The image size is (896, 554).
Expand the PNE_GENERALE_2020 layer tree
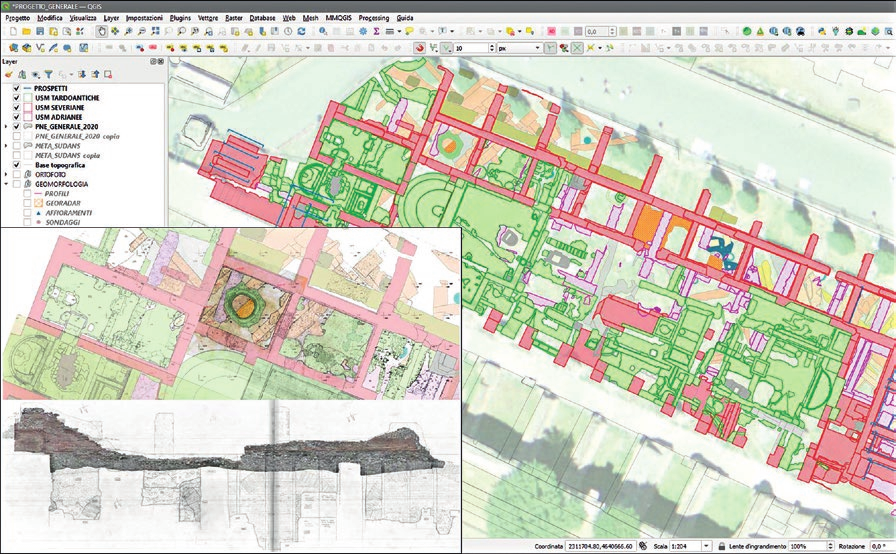pos(6,126)
